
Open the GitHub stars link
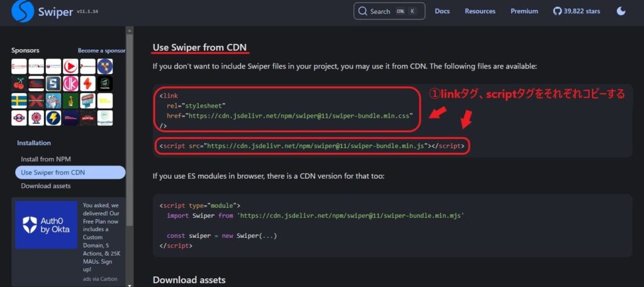(x=577, y=11)
